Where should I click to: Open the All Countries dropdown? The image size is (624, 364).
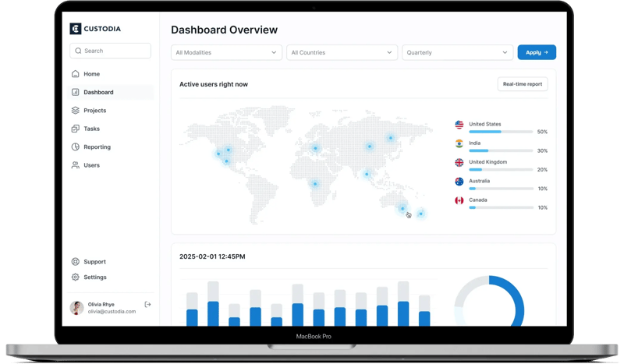click(342, 53)
